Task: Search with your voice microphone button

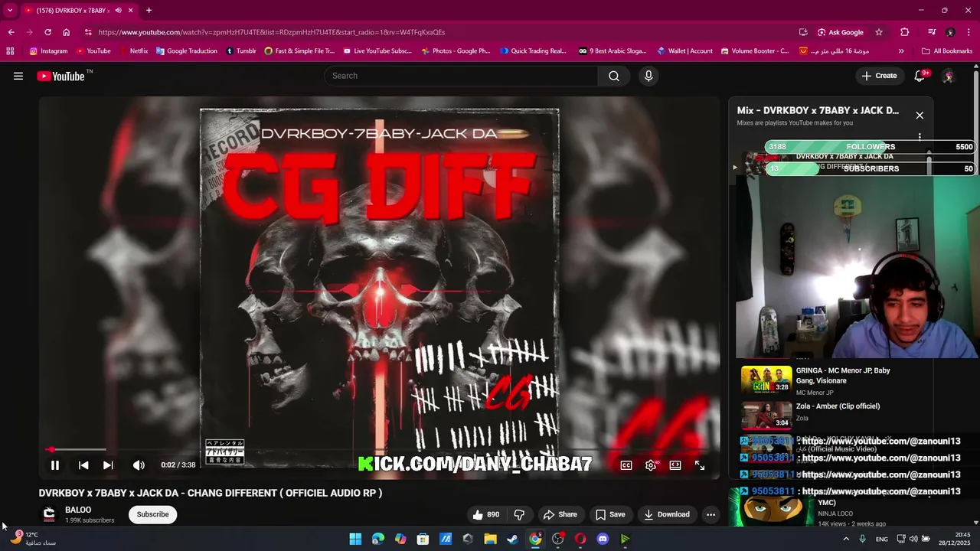Action: [648, 76]
